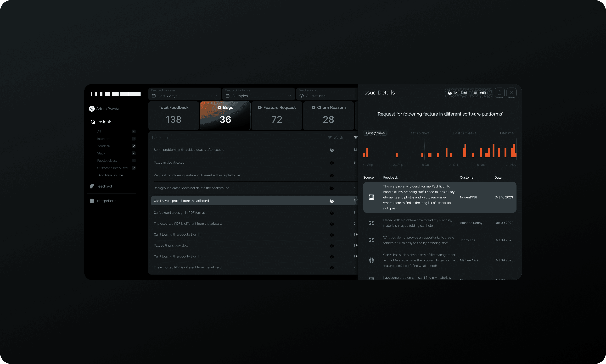Open Insights section in sidebar

(x=105, y=122)
